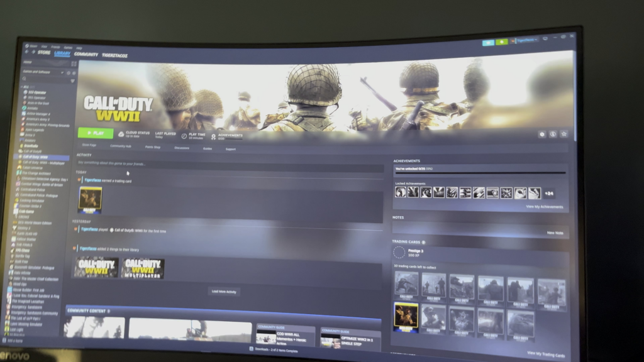Switch to the LIBRARY tab
Viewport: 644px width, 362px height.
[x=62, y=53]
